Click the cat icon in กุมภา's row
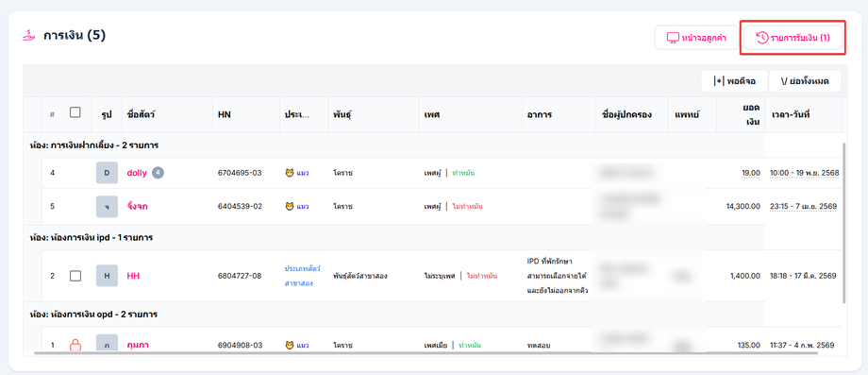Screen dimensions: 868x375 (289, 345)
